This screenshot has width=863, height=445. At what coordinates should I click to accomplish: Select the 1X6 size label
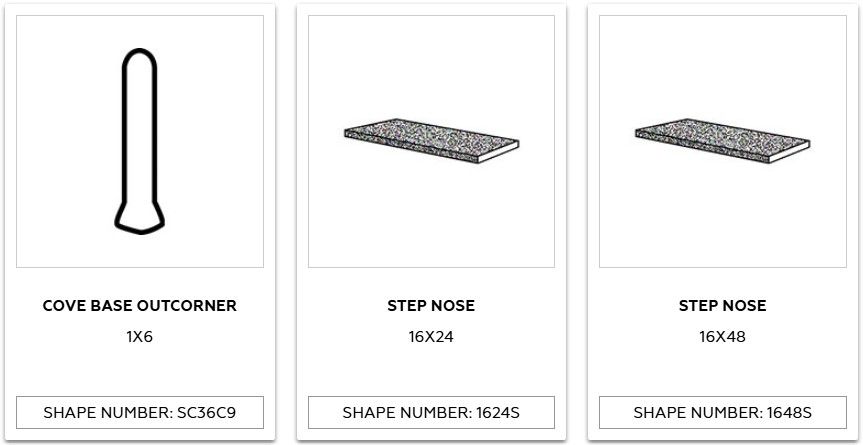click(x=140, y=337)
